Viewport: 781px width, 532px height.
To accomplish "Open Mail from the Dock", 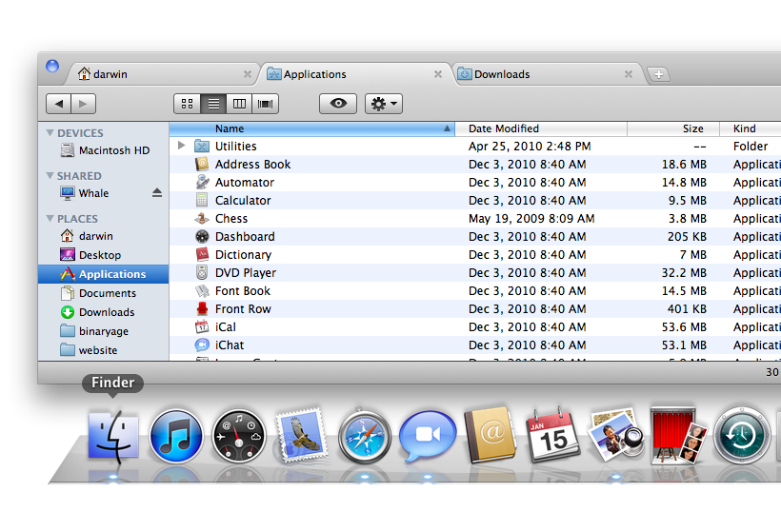I will coord(301,436).
